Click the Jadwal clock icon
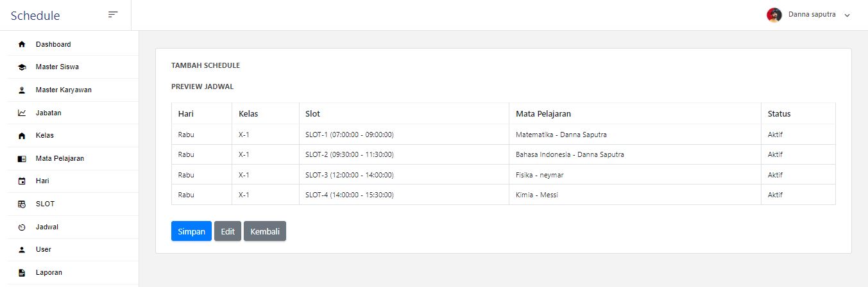This screenshot has height=287, width=868. coord(22,227)
